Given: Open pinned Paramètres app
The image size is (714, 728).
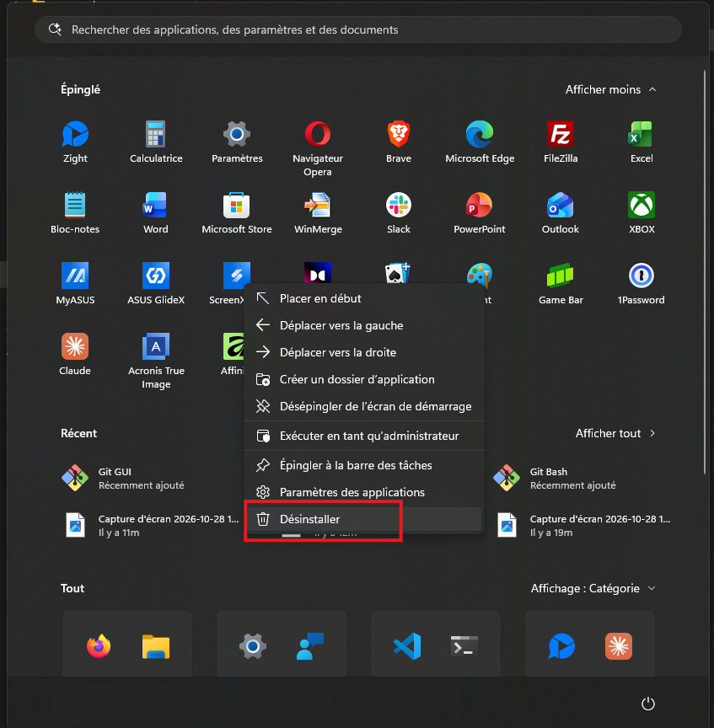Looking at the screenshot, I should click(237, 142).
